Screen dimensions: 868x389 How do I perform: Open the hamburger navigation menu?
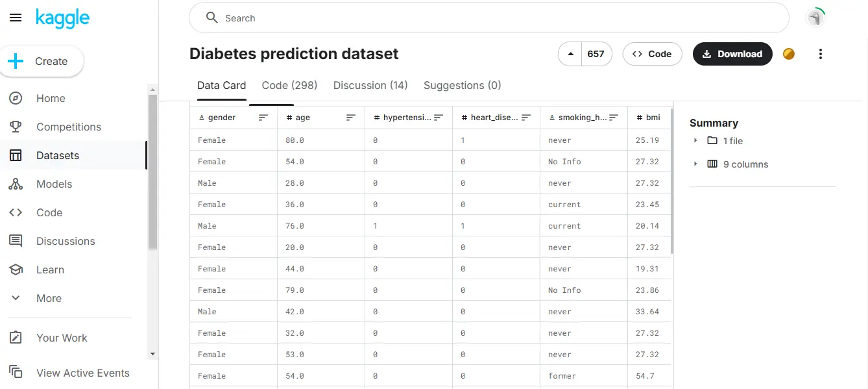coord(16,18)
